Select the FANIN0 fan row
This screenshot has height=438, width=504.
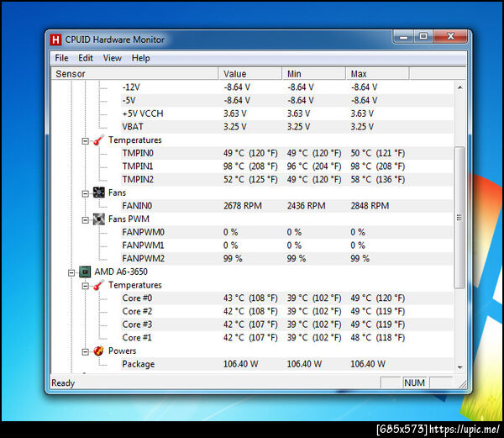[287, 206]
